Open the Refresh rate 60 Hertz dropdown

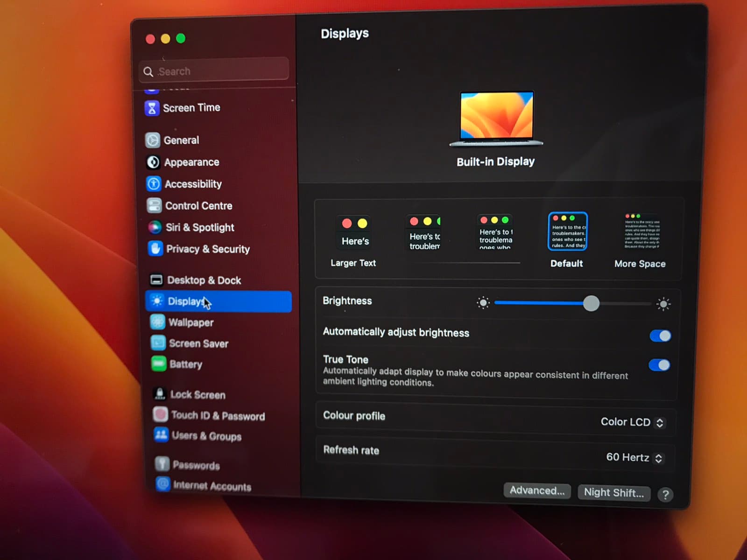click(634, 458)
